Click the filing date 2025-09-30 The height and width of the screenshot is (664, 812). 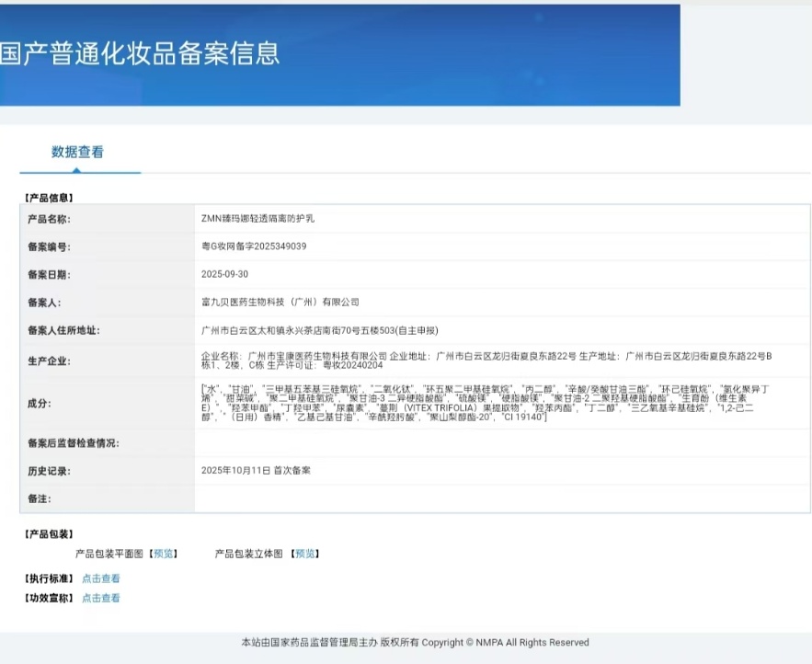(x=224, y=274)
